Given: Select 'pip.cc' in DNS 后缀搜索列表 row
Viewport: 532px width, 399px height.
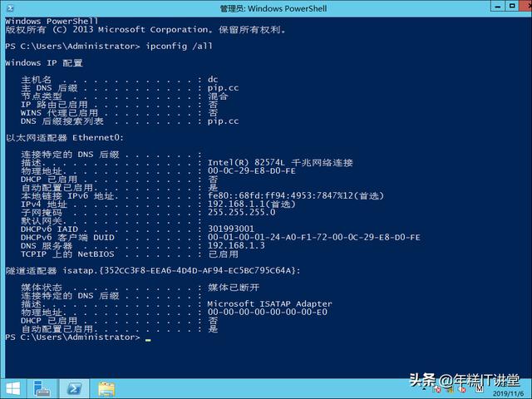Looking at the screenshot, I should coord(224,121).
